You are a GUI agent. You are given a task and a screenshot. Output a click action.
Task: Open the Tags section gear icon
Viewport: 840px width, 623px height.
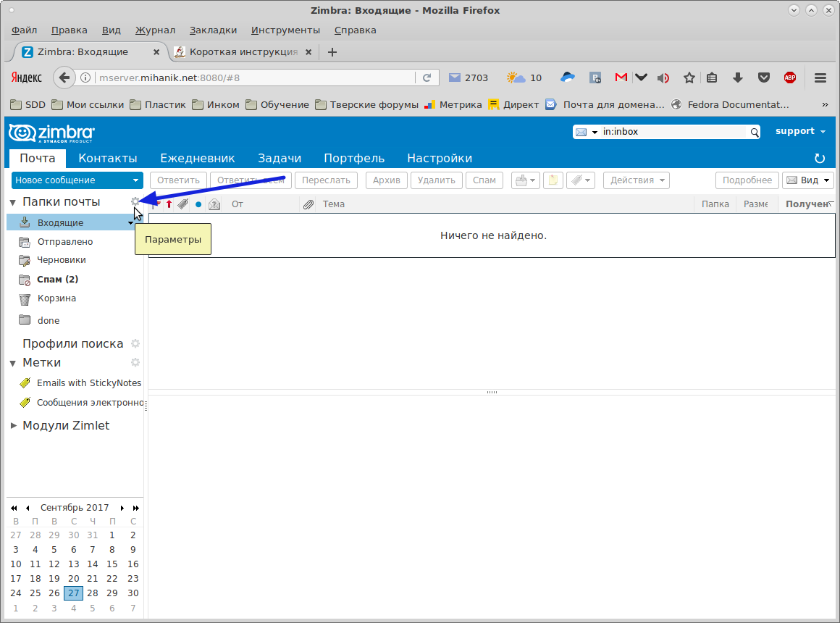point(135,362)
